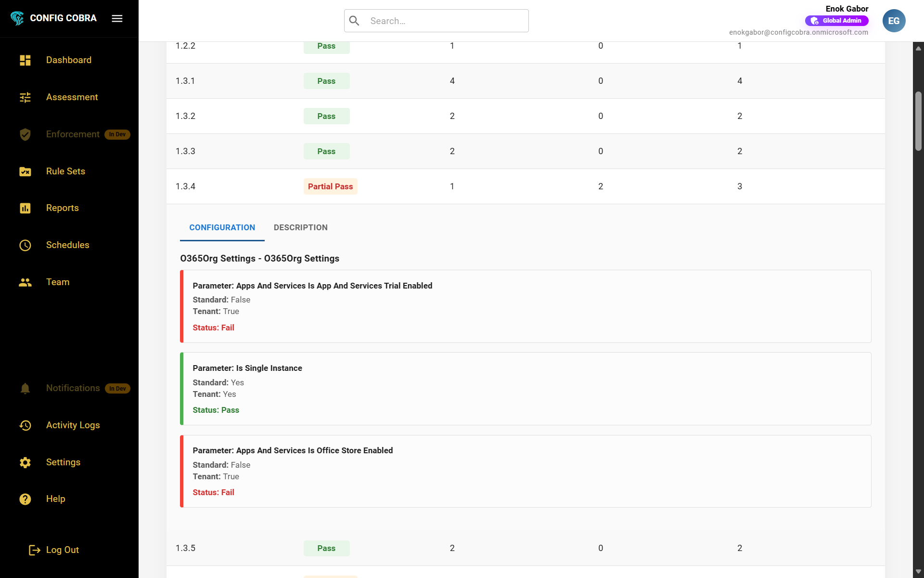Open the Activity Logs history icon
The width and height of the screenshot is (924, 578).
pos(25,425)
